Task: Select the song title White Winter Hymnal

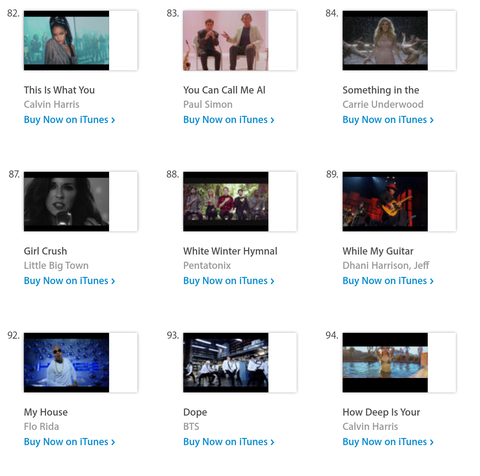Action: (230, 251)
